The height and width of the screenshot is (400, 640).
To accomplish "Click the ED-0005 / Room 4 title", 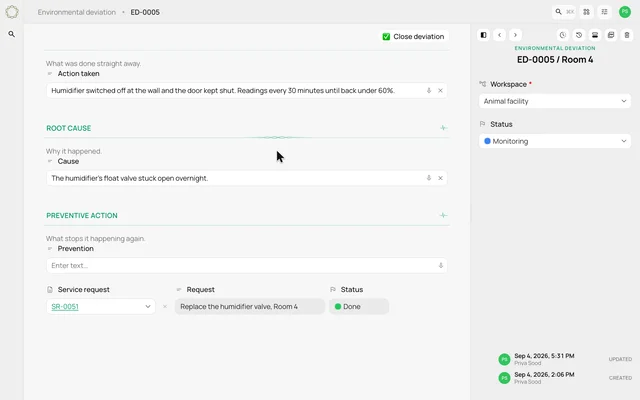I will coord(555,60).
